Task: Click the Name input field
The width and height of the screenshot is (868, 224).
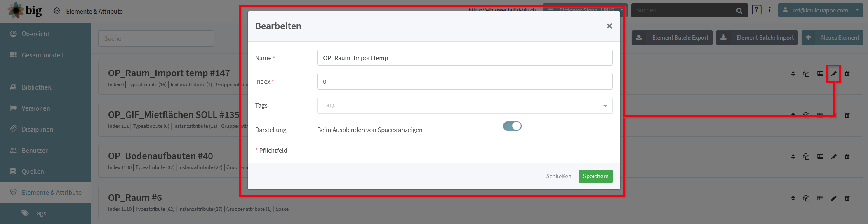Action: click(465, 58)
